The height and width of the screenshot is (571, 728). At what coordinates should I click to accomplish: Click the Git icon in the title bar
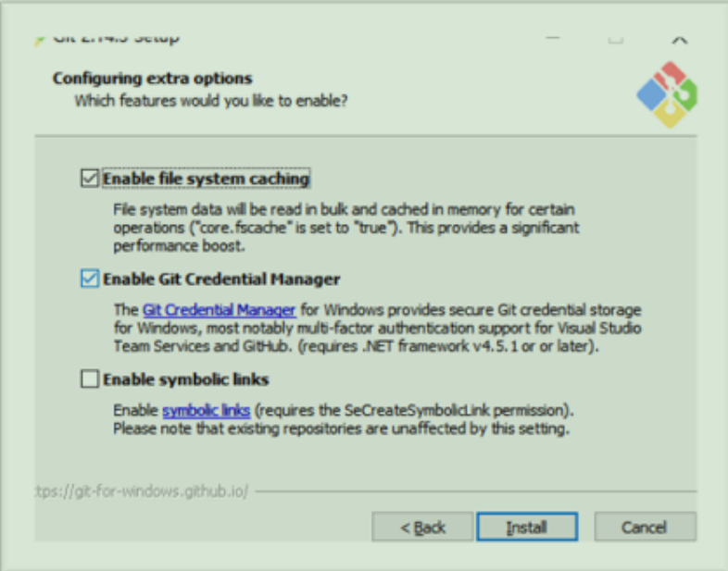pos(40,41)
